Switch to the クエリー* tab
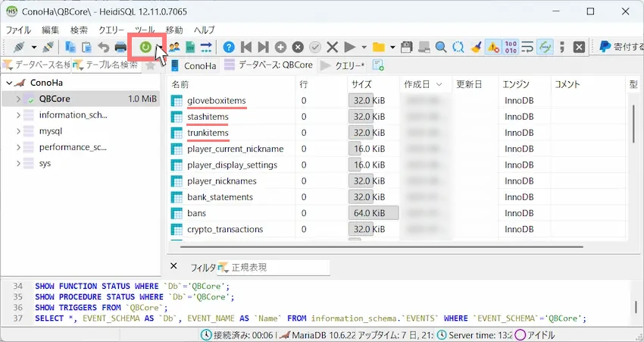Image resolution: width=644 pixels, height=342 pixels. coord(342,65)
